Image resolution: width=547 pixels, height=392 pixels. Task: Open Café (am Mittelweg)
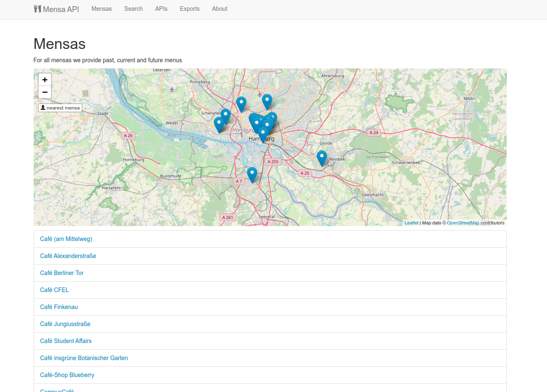(66, 239)
